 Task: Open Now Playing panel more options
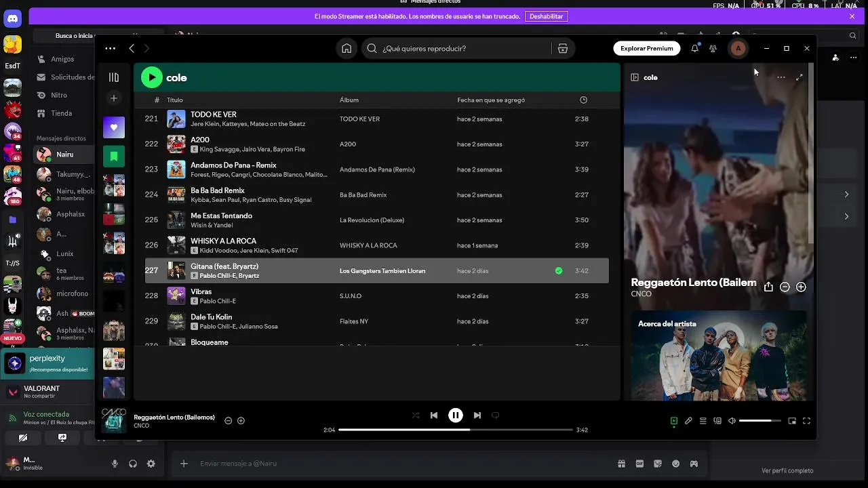coord(781,77)
